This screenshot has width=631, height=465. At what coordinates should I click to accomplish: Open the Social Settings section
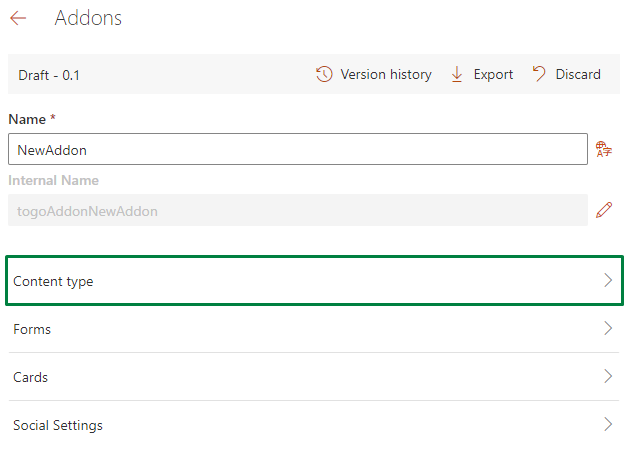pyautogui.click(x=314, y=425)
